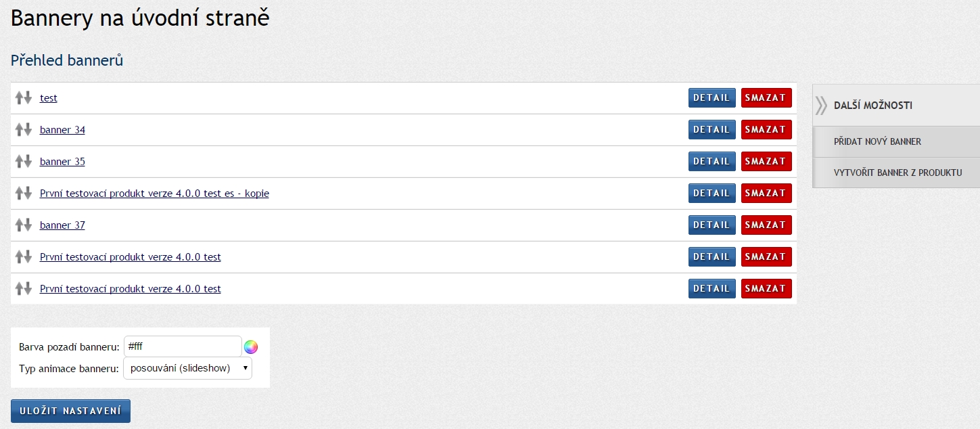Click the chevron icon beside Další možnosti
The width and height of the screenshot is (980, 429).
pos(821,106)
